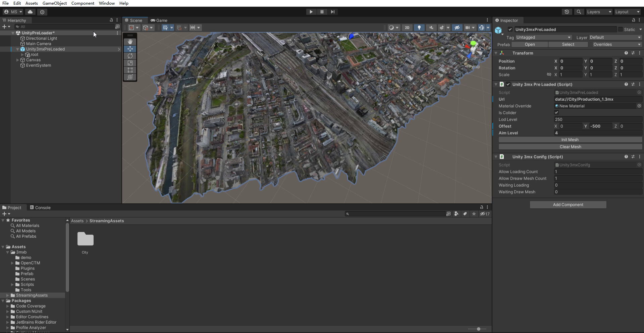Open the Layer dropdown
Image resolution: width=644 pixels, height=333 pixels.
point(615,37)
